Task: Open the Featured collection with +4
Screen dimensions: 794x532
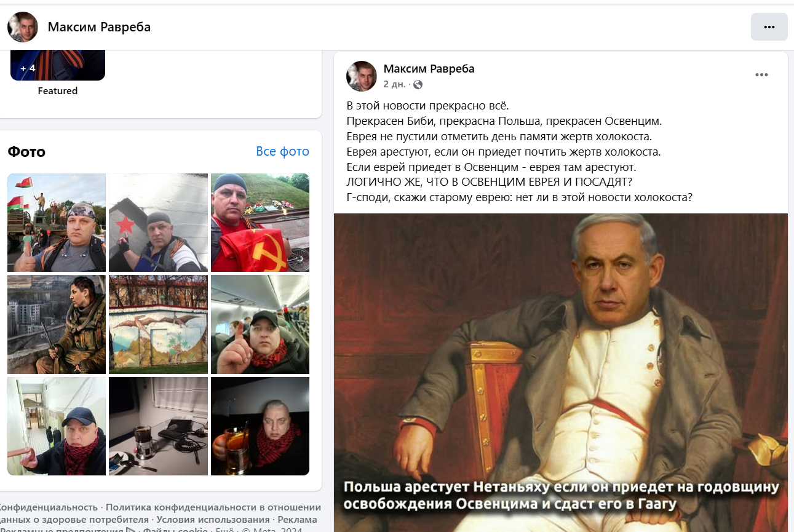Action: pyautogui.click(x=58, y=65)
